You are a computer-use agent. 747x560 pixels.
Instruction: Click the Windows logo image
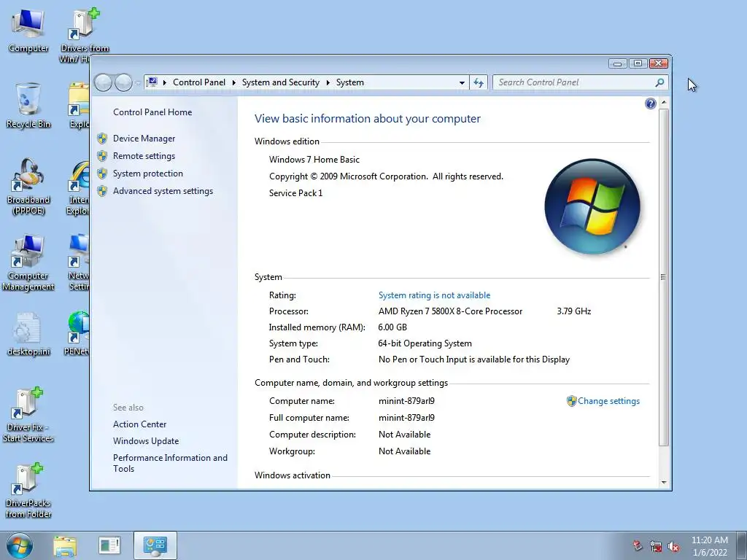tap(592, 206)
